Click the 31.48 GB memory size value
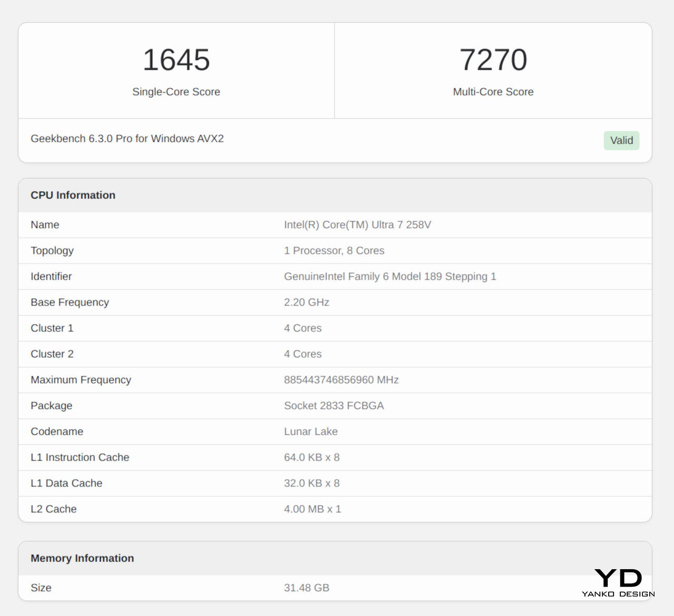 pyautogui.click(x=306, y=588)
